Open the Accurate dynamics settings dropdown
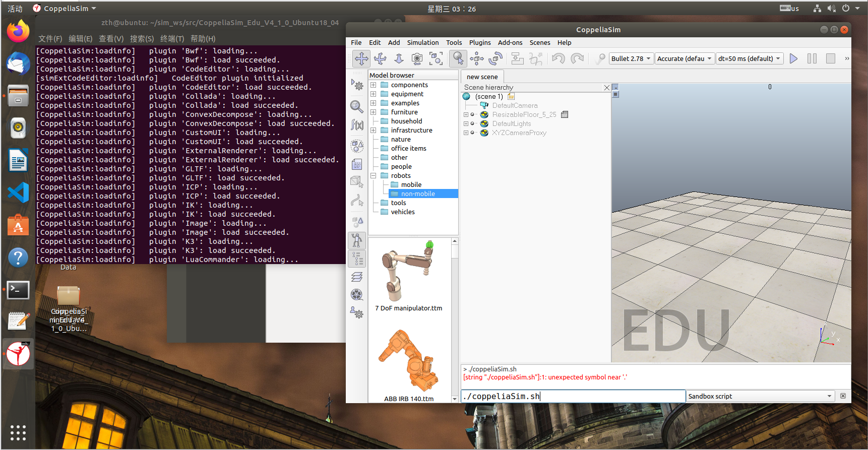This screenshot has width=868, height=450. click(x=685, y=58)
